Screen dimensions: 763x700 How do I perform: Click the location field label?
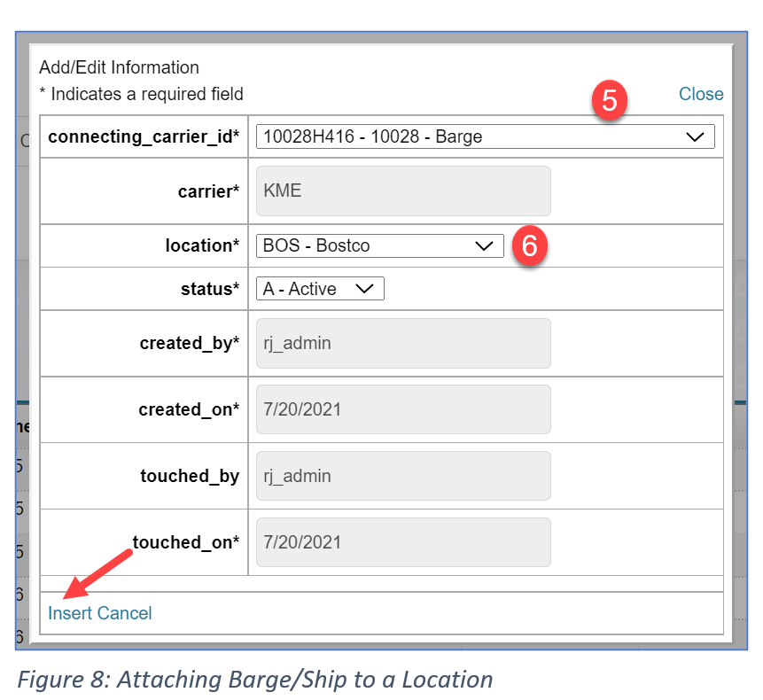202,246
